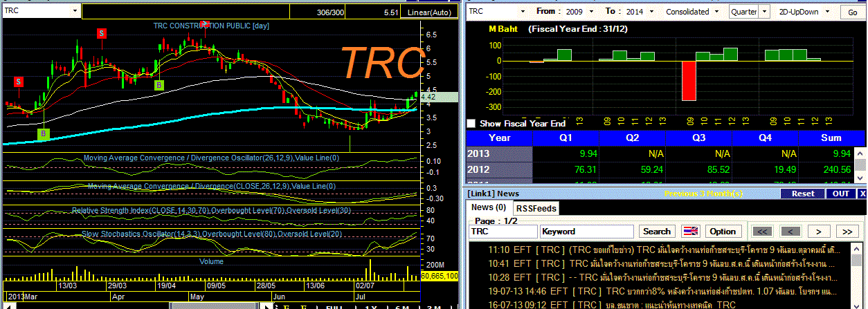This screenshot has height=309, width=868.
Task: Switch to the News (0) tab
Action: point(488,207)
